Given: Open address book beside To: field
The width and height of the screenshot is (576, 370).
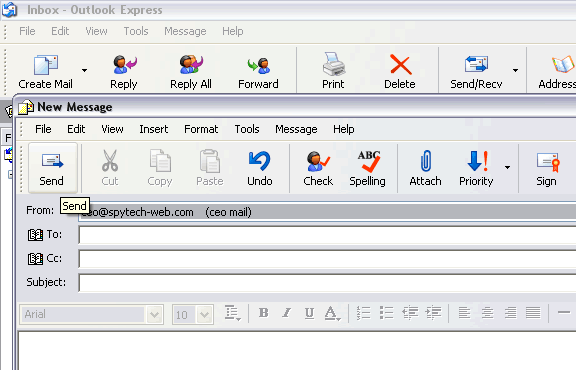Looking at the screenshot, I should (35, 235).
